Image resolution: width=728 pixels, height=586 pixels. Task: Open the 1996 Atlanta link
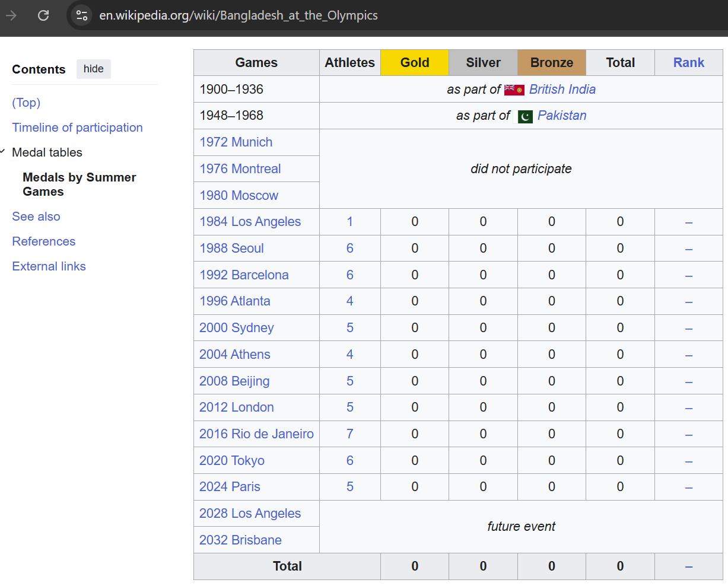click(234, 301)
